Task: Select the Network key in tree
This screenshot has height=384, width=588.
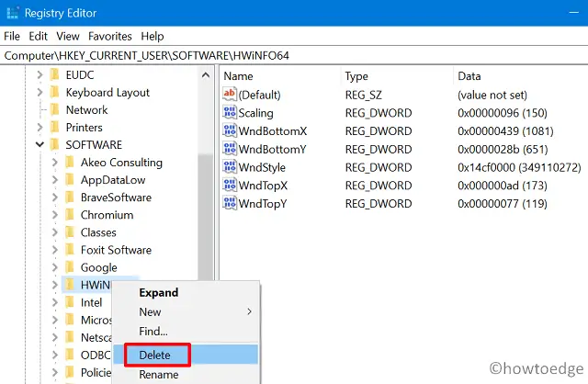Action: [x=86, y=110]
